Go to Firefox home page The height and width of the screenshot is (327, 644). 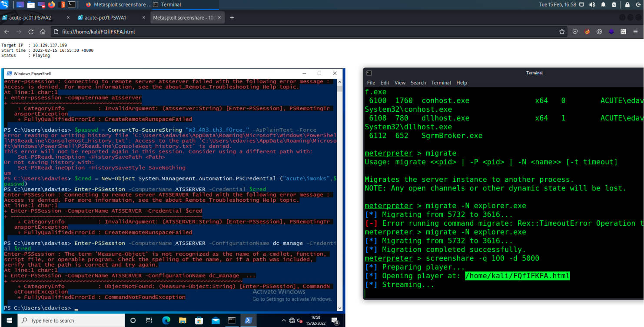[43, 32]
